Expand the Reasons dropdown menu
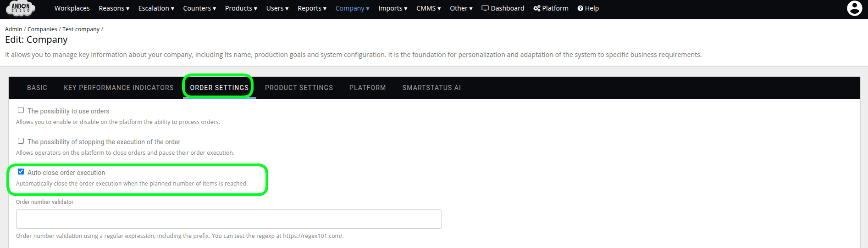This screenshot has height=248, width=868. pos(114,8)
